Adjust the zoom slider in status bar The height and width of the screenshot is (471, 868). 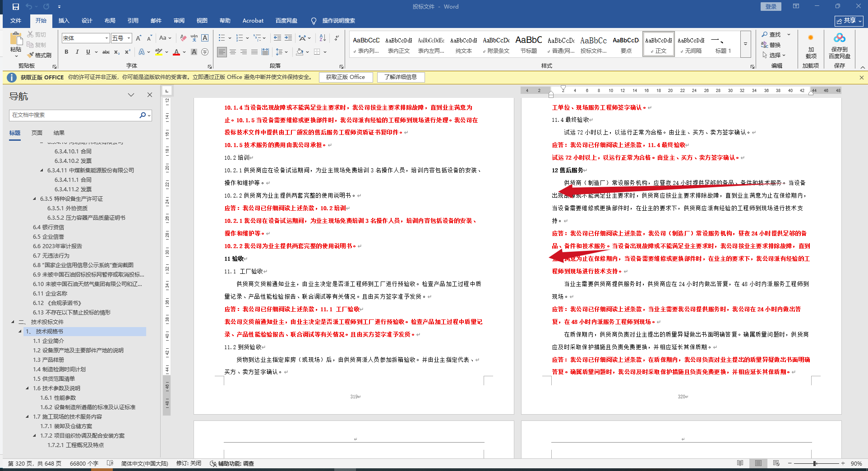[x=816, y=463]
